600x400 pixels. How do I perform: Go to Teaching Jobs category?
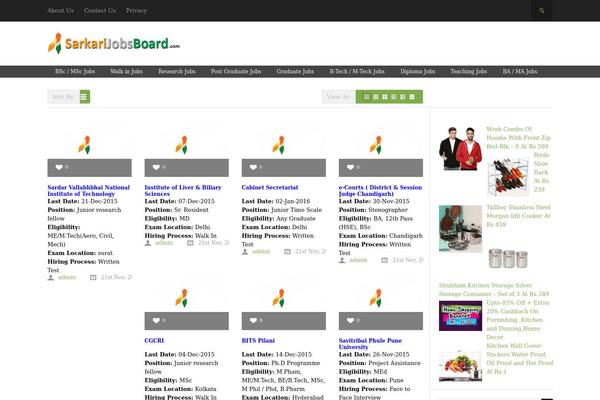pyautogui.click(x=469, y=72)
